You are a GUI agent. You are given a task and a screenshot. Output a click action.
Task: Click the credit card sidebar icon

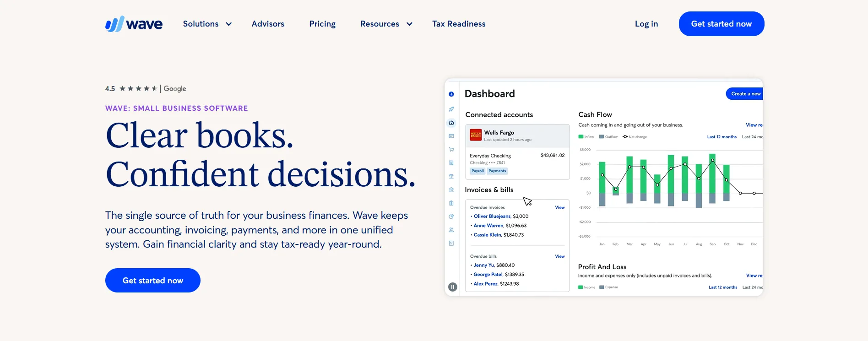coord(451,136)
